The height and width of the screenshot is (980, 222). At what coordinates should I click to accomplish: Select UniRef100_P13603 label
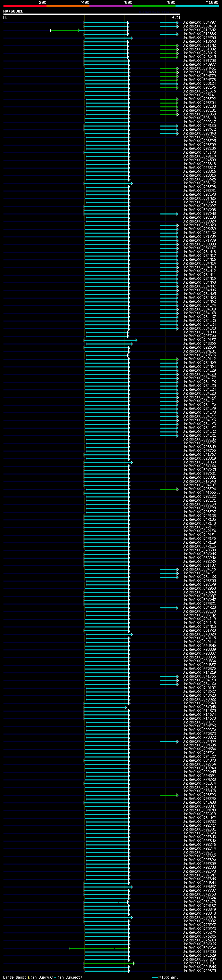199,41
